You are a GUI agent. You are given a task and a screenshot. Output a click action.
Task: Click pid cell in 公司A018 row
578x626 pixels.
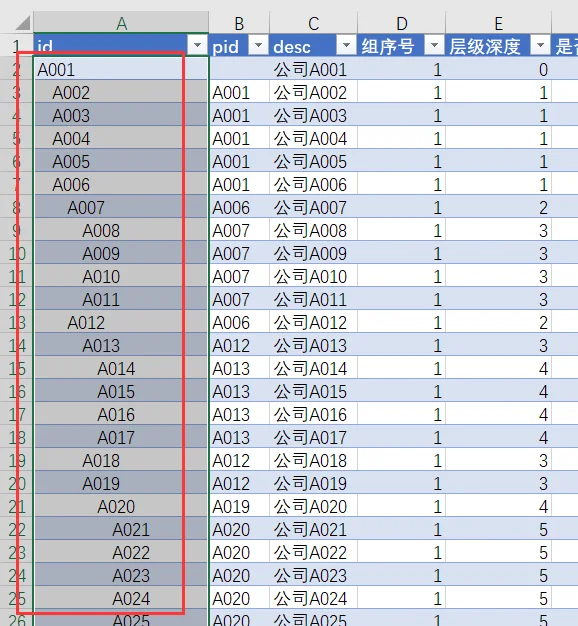[239, 461]
